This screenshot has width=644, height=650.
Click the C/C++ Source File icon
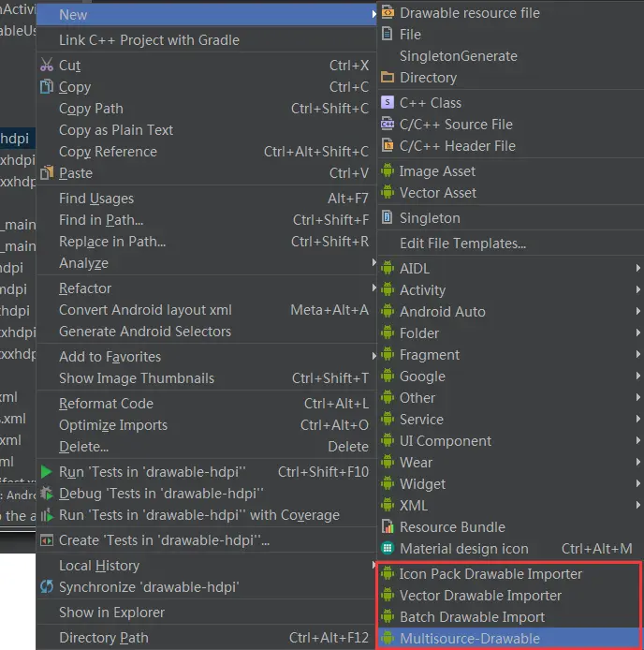388,124
